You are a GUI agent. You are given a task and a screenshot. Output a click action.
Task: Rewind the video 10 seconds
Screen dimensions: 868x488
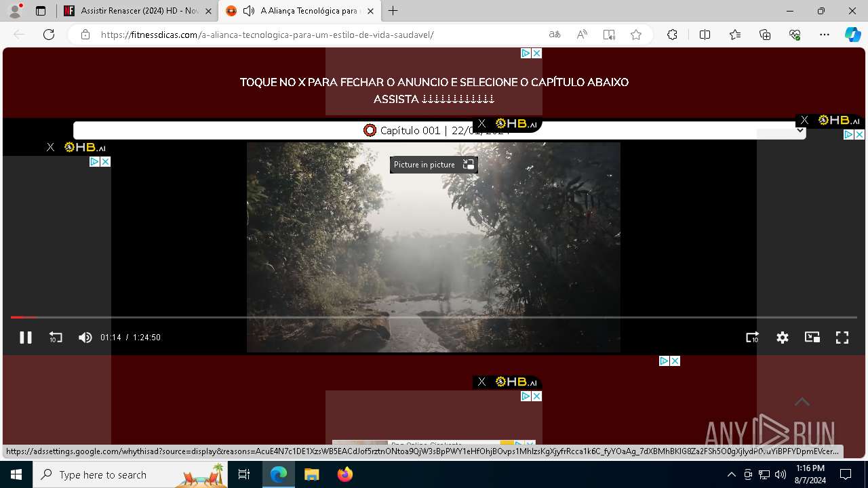tap(56, 338)
